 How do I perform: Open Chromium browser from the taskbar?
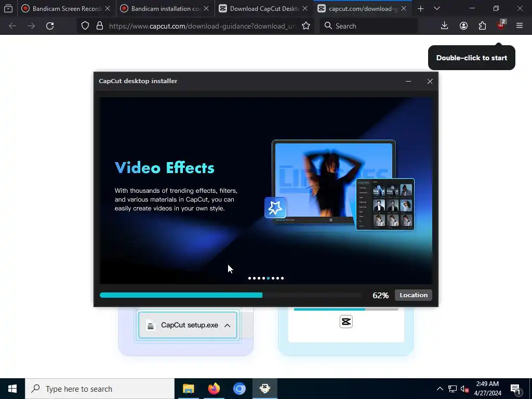(239, 389)
